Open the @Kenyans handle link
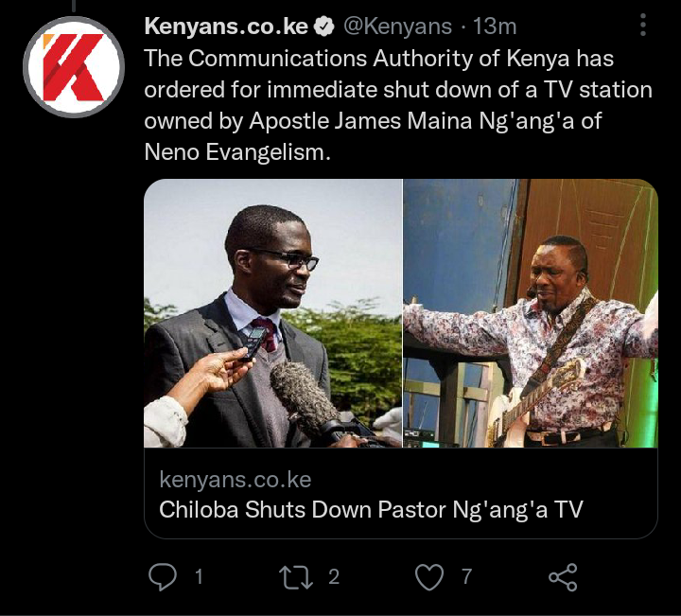The width and height of the screenshot is (681, 616). [x=397, y=26]
